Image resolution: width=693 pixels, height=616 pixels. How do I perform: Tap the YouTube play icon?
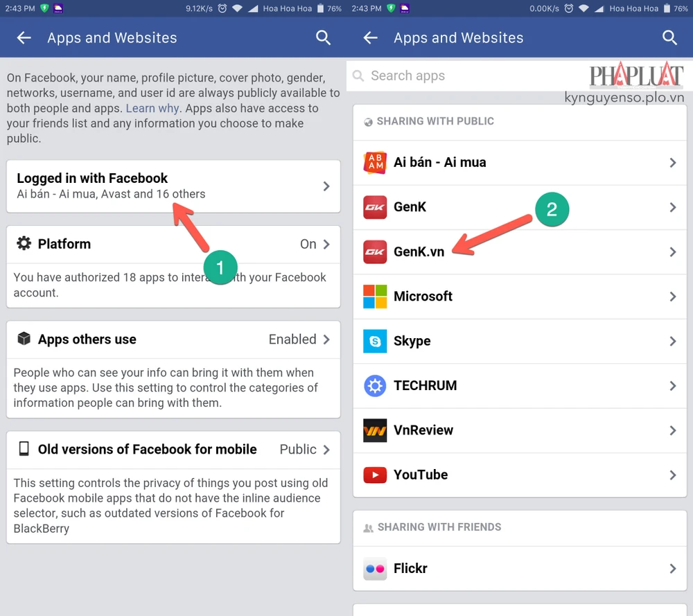click(x=375, y=475)
